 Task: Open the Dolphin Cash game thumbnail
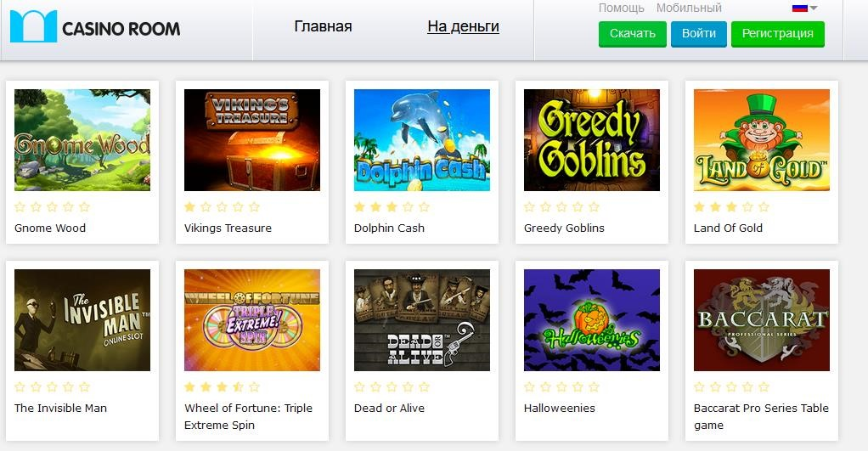pos(422,140)
